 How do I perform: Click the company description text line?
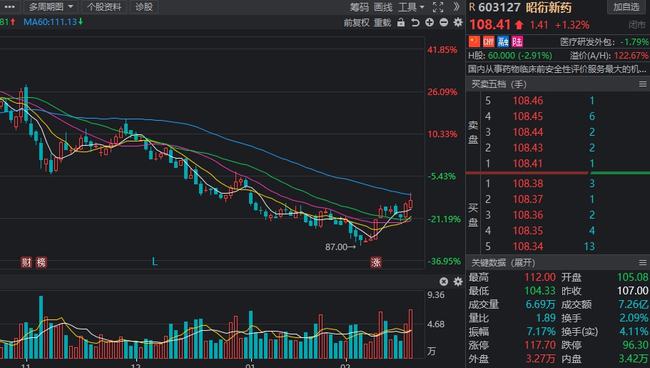[x=557, y=69]
